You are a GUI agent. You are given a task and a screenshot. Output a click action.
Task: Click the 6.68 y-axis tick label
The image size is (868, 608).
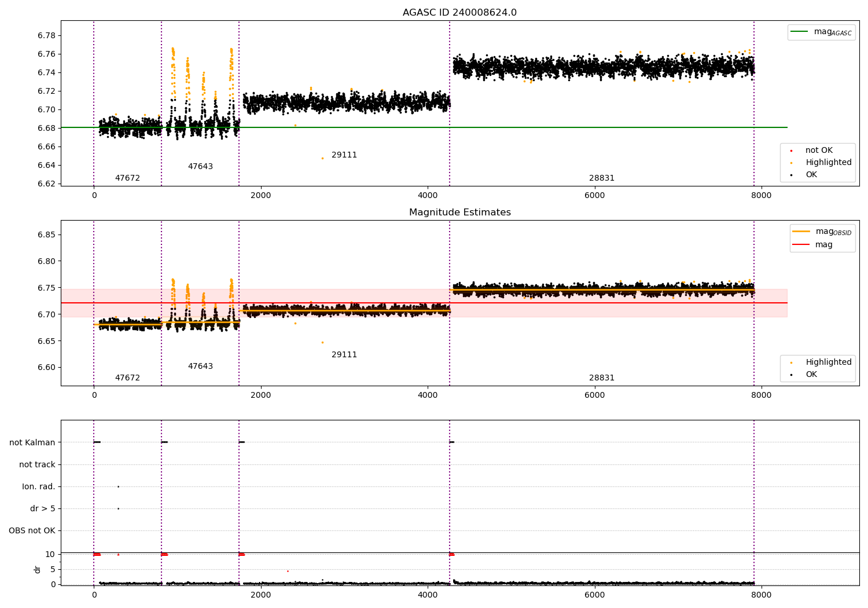46,129
